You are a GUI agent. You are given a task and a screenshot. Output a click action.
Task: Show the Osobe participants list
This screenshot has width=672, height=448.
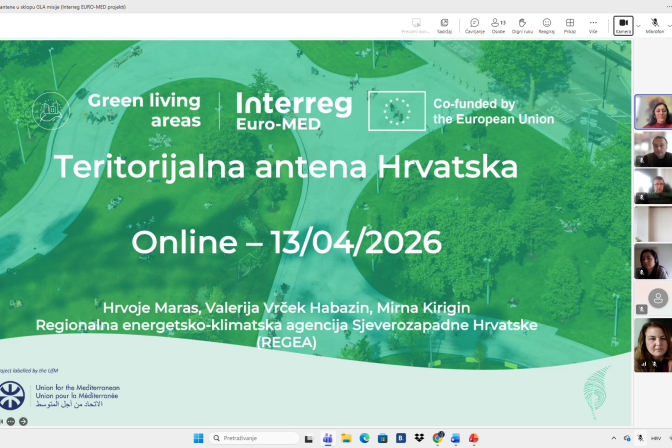tap(498, 26)
